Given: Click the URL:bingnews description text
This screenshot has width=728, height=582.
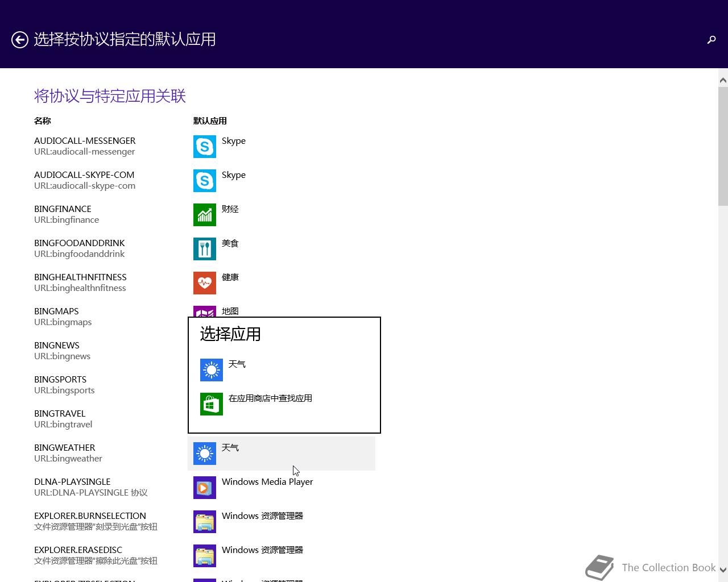Looking at the screenshot, I should (x=63, y=356).
